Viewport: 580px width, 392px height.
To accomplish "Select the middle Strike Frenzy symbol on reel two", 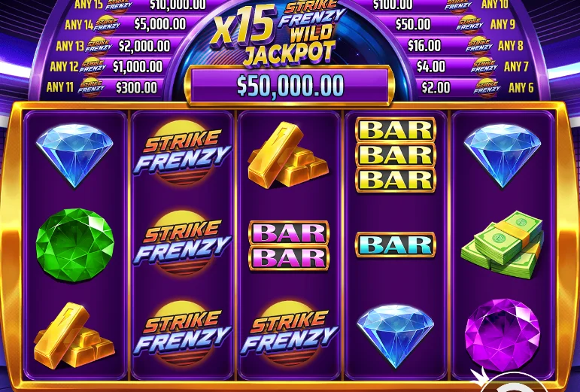I will tap(182, 242).
